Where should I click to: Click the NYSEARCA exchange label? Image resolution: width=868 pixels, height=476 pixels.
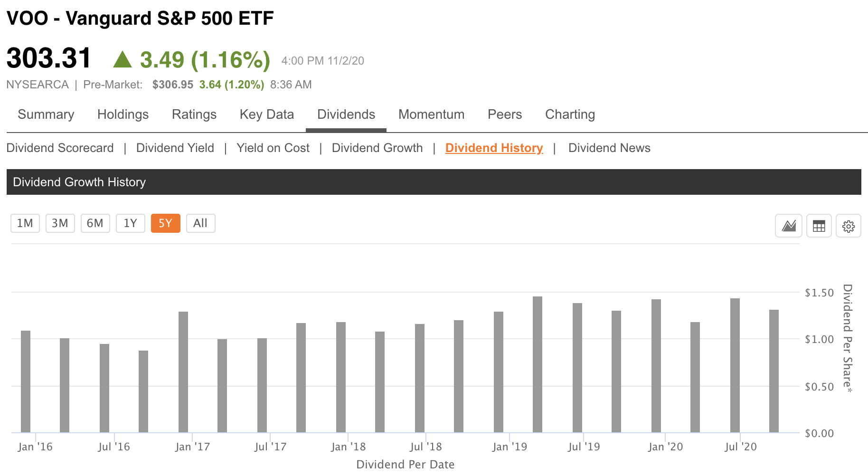[x=38, y=85]
